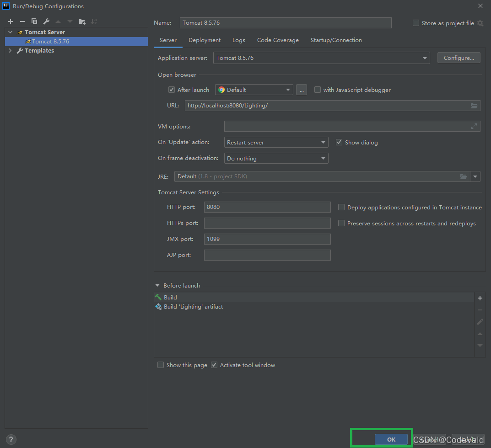This screenshot has height=448, width=491.
Task: Enable Deploy applications configured in Tomcat instance
Action: (341, 207)
